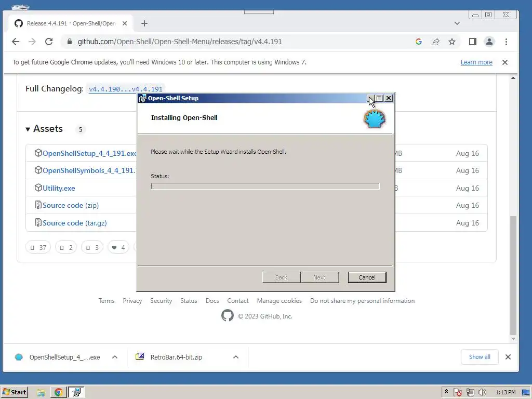532x399 pixels.
Task: Click the zip file icon beside Source code (zip)
Action: click(38, 205)
